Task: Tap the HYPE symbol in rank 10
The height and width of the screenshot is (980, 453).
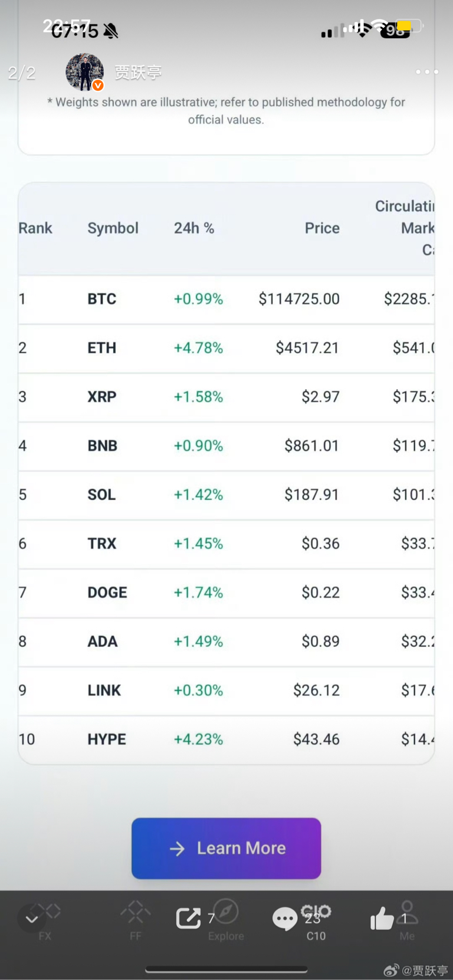Action: click(107, 739)
